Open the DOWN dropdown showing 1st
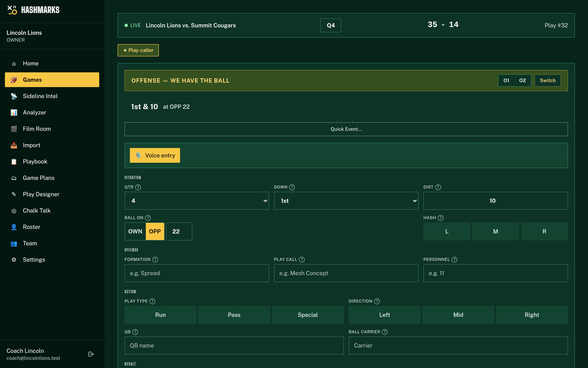Screen dimensions: 588x368 coord(346,201)
